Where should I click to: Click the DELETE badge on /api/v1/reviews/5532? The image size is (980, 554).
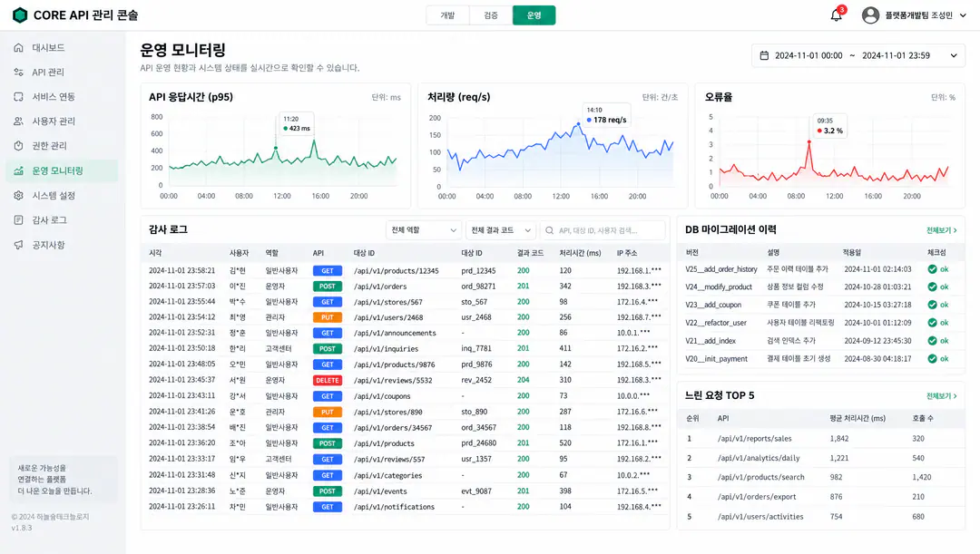click(x=328, y=381)
